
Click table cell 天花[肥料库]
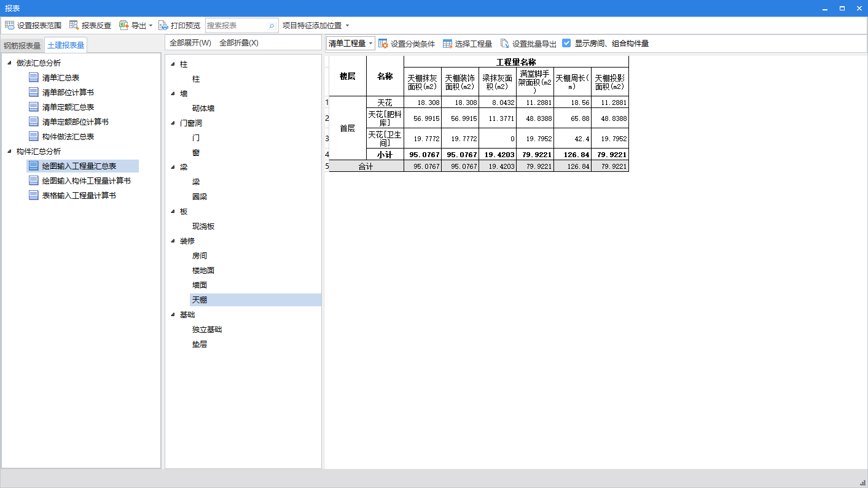(x=385, y=118)
